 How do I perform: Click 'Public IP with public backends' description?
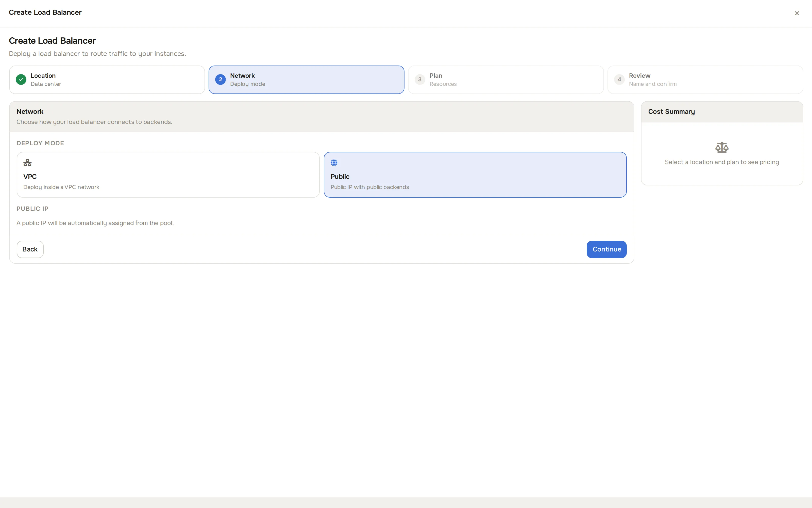tap(370, 187)
